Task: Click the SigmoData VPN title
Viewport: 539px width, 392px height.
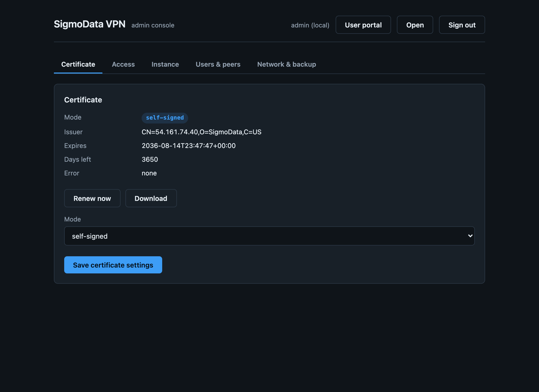Action: click(90, 24)
